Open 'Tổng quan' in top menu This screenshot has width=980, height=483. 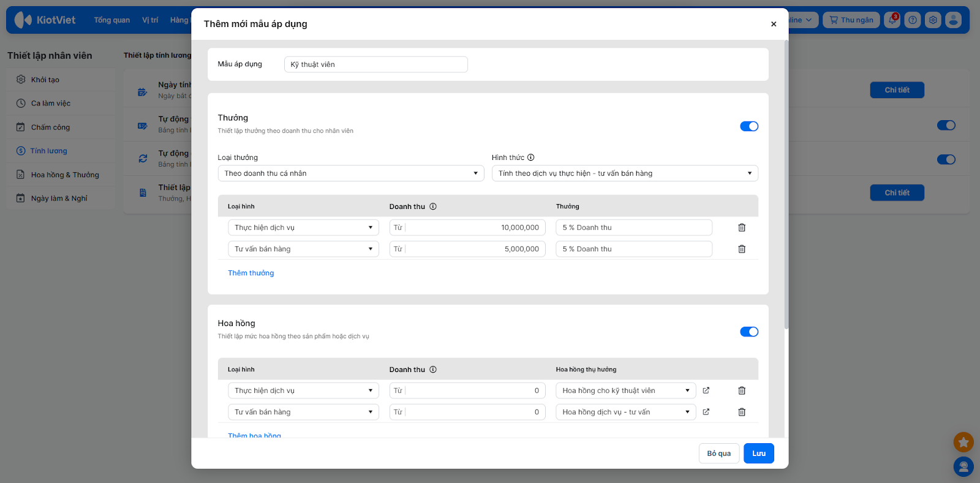click(x=111, y=20)
